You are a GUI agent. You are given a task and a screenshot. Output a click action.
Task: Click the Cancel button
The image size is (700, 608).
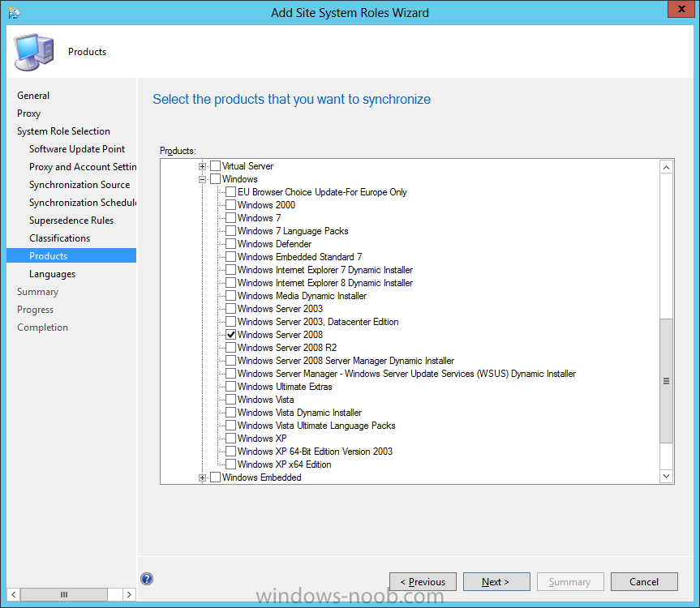click(644, 582)
